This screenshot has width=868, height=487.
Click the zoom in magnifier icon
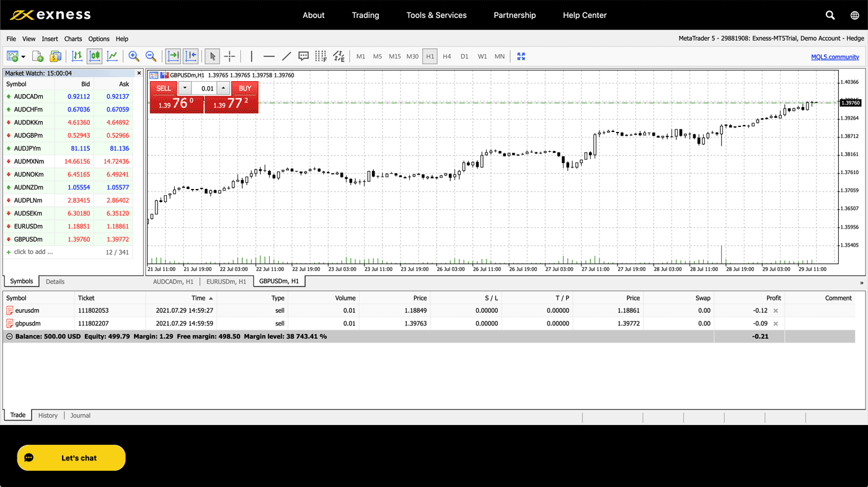click(x=133, y=56)
